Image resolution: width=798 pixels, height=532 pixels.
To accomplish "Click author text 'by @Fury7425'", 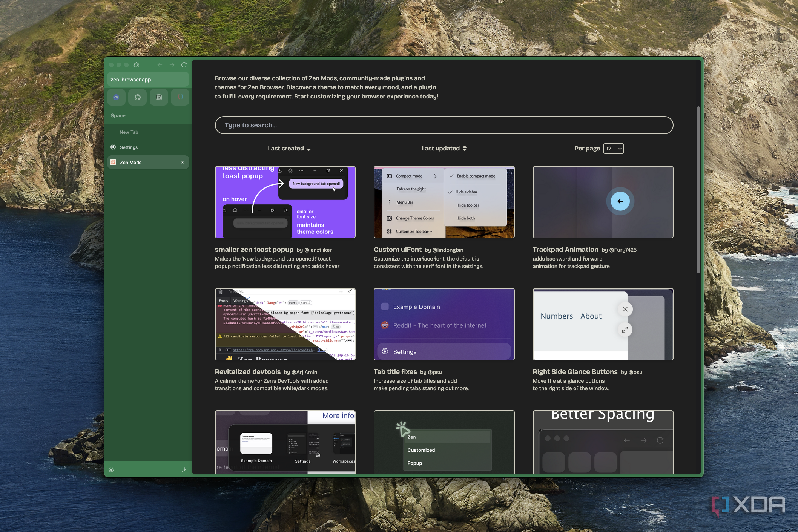I will coord(619,250).
